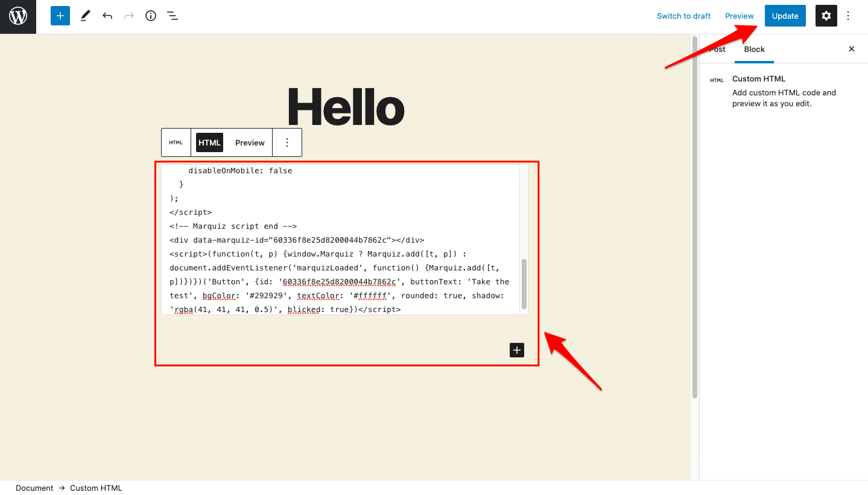The height and width of the screenshot is (495, 868).
Task: Open the block inserter plus button
Action: (60, 16)
